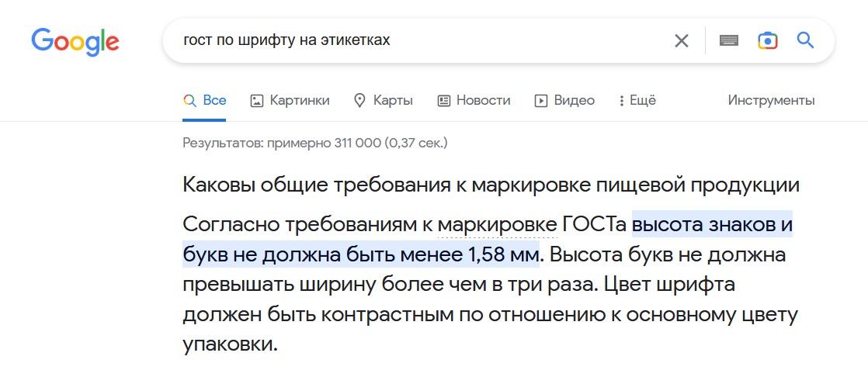Open the Видео tab
This screenshot has width=868, height=377.
[x=564, y=101]
